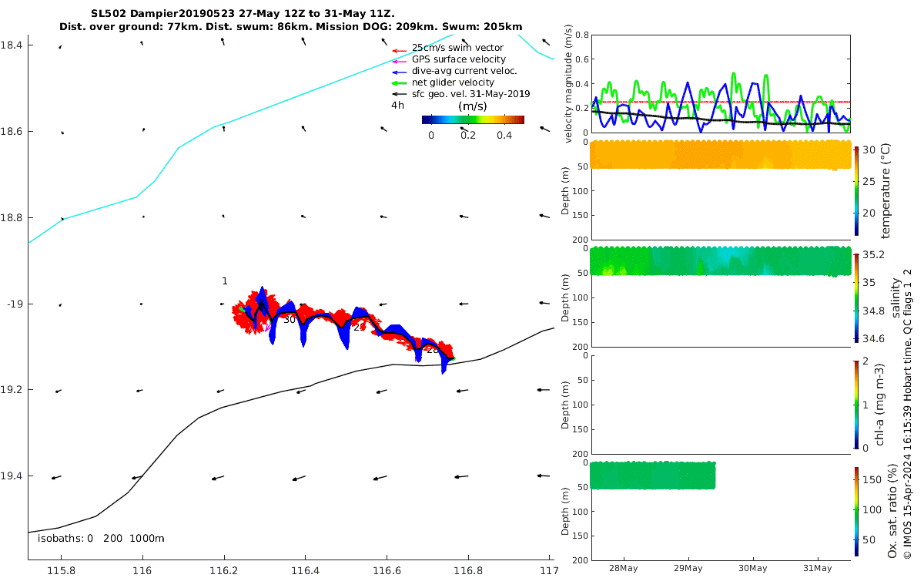
Task: Click the 18.8 latitude tick label
Action: pos(12,218)
